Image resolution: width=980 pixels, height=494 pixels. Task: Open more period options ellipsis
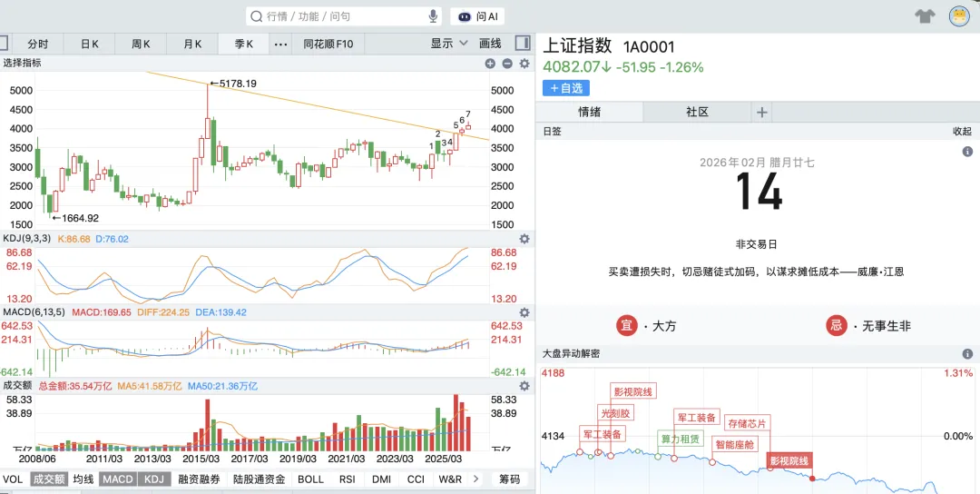[280, 44]
